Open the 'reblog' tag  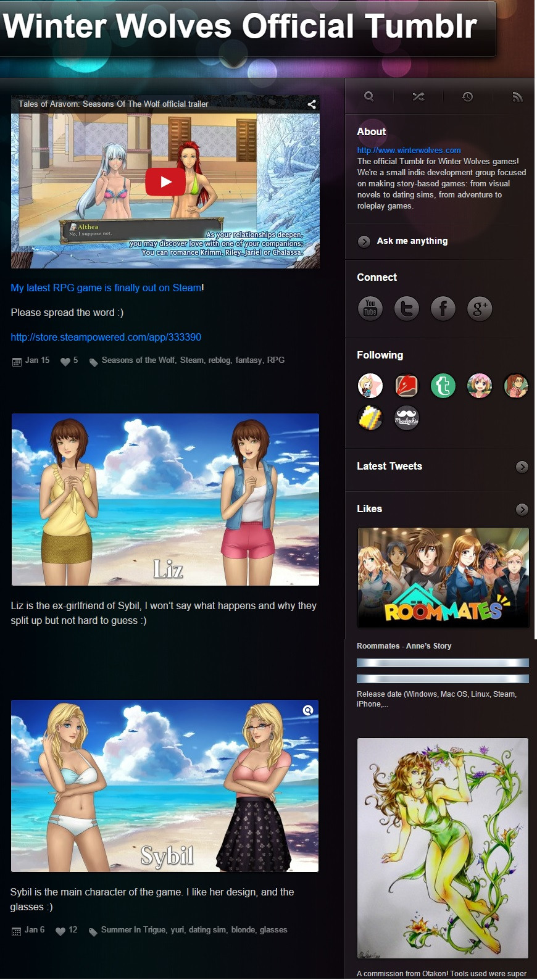click(220, 360)
